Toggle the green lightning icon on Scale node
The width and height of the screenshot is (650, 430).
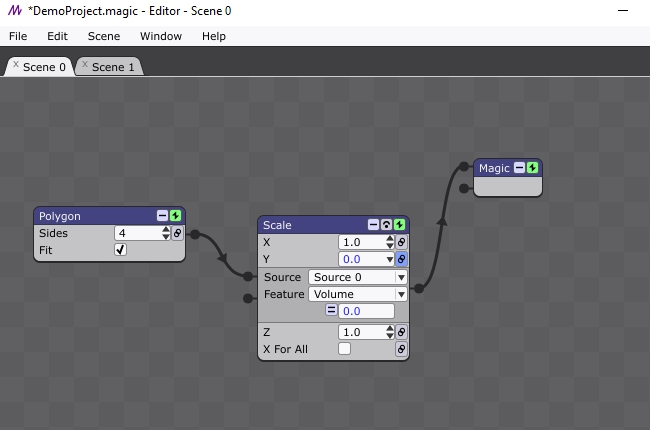(399, 225)
